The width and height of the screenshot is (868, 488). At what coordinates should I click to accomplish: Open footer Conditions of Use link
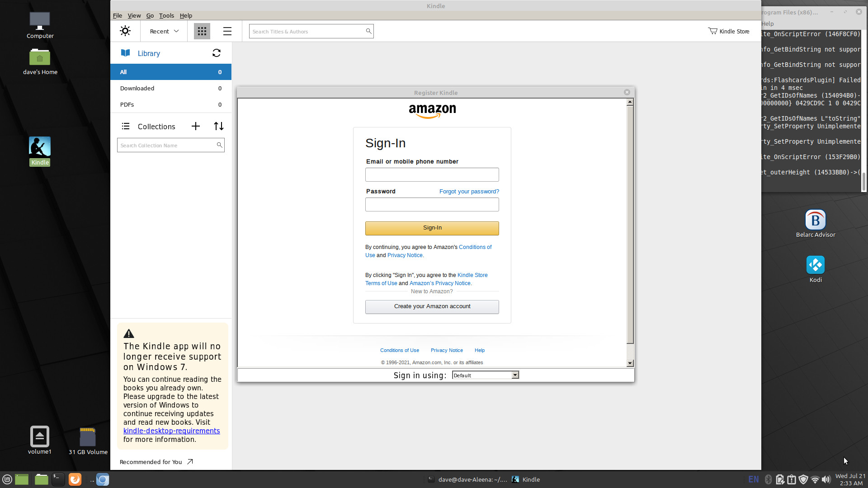click(x=400, y=351)
